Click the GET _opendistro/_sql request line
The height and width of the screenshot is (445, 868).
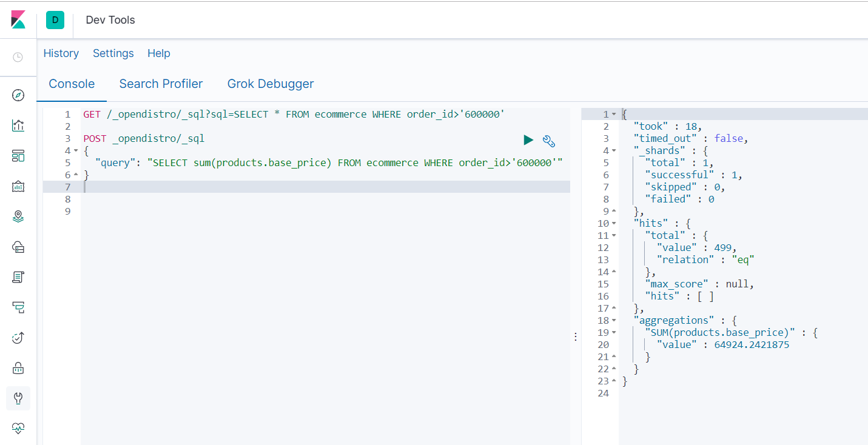click(294, 114)
